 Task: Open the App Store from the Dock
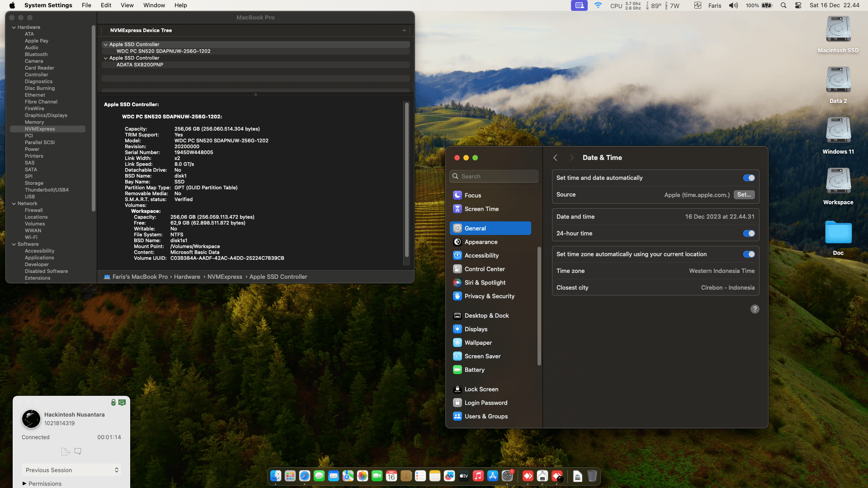click(492, 476)
